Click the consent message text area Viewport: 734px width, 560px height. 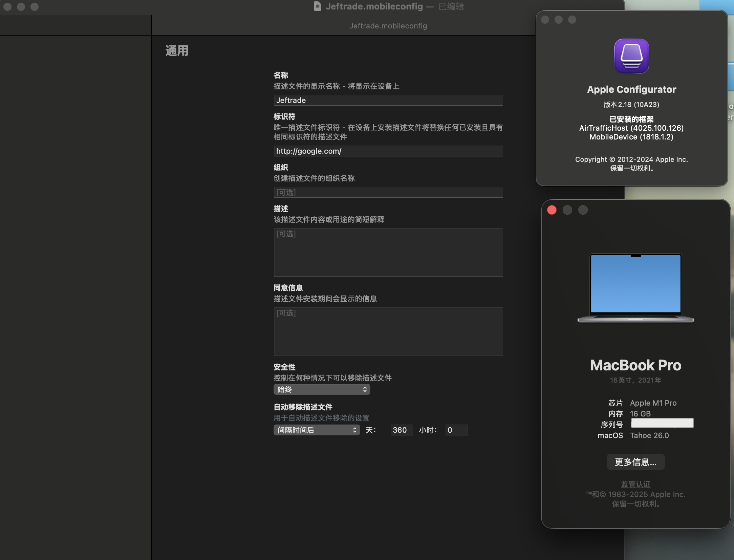[x=388, y=332]
